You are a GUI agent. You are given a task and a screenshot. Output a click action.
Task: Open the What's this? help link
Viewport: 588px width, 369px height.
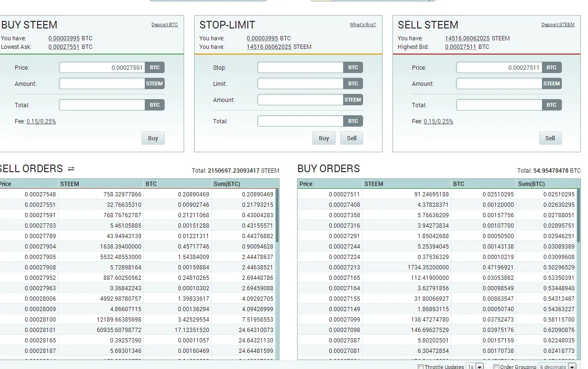tap(363, 25)
